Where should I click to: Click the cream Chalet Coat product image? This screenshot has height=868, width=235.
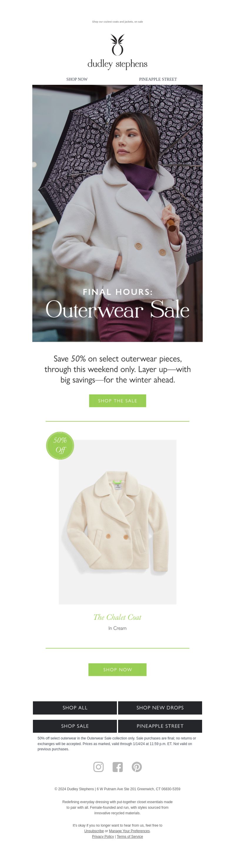tap(117, 522)
